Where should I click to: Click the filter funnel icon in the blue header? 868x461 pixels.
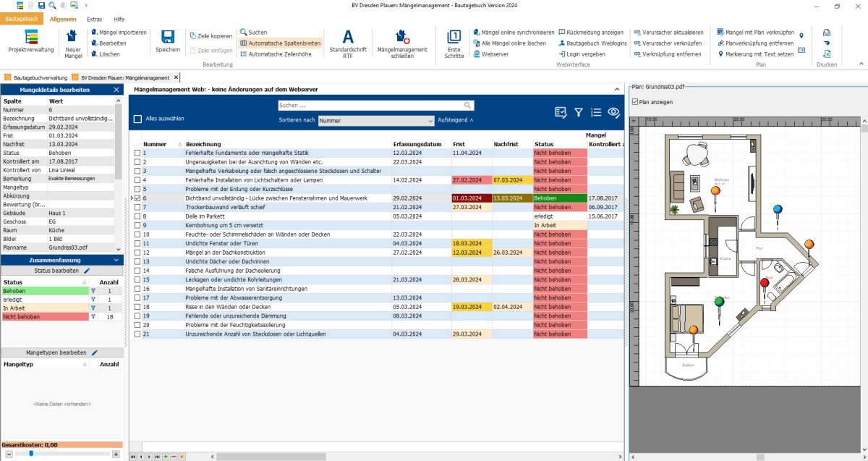tap(579, 112)
